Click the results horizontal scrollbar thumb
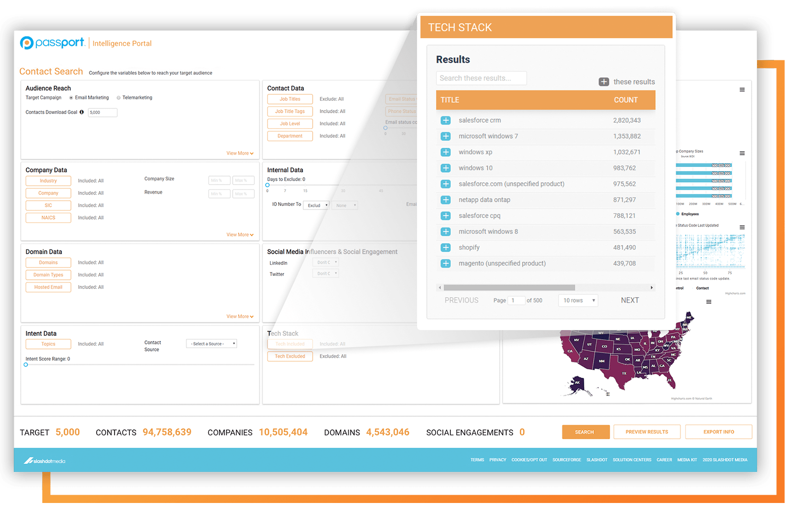 point(509,287)
